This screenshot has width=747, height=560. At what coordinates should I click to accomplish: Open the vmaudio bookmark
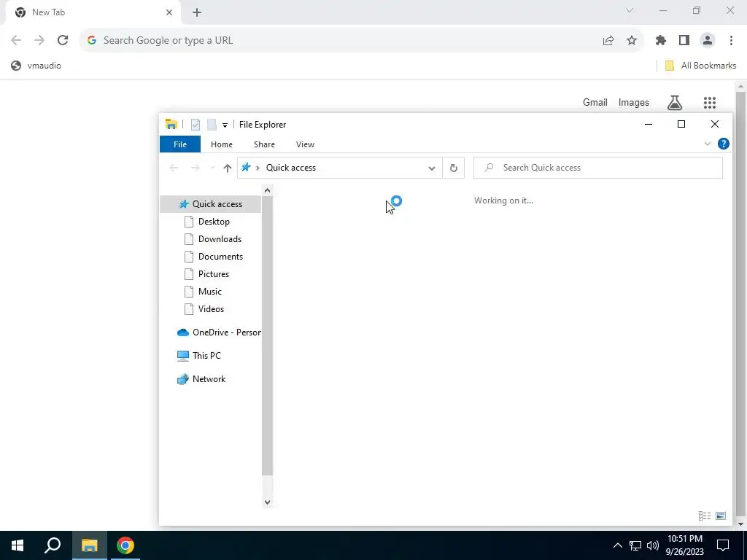36,66
